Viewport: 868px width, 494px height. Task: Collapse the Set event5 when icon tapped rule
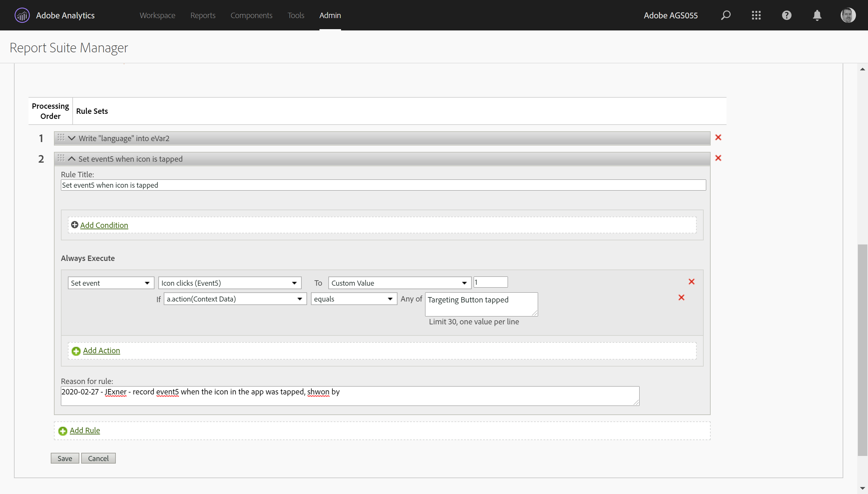click(72, 159)
